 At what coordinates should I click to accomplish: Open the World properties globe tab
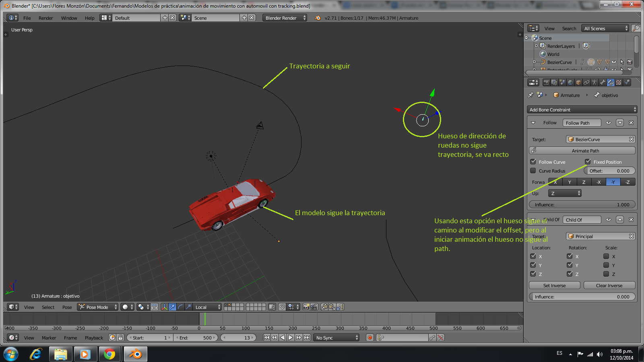[x=570, y=82]
